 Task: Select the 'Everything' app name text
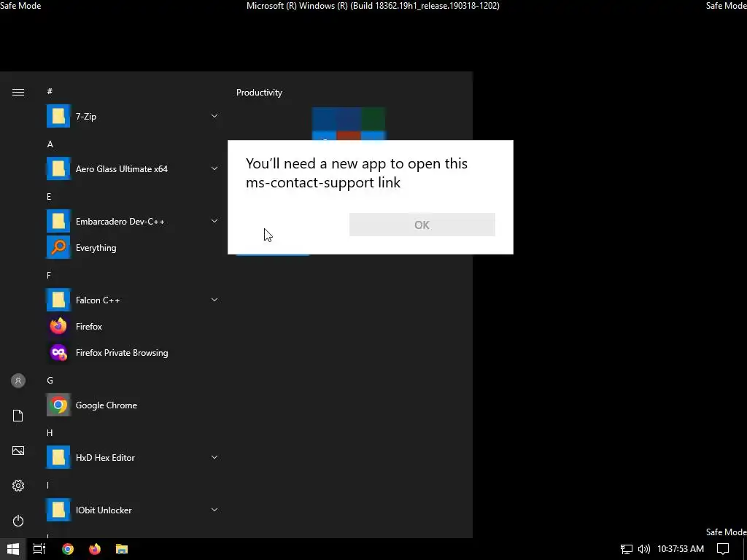pyautogui.click(x=96, y=248)
